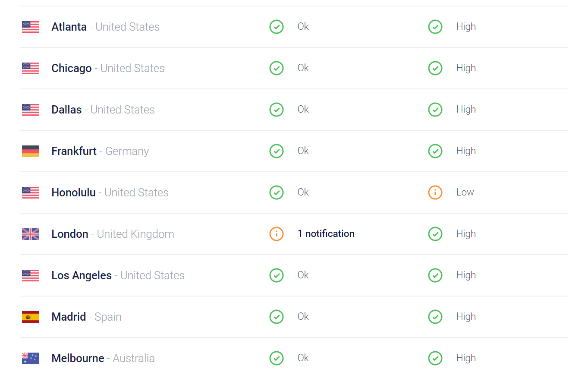588x369 pixels.
Task: Open the 1 notification link for London
Action: (326, 233)
